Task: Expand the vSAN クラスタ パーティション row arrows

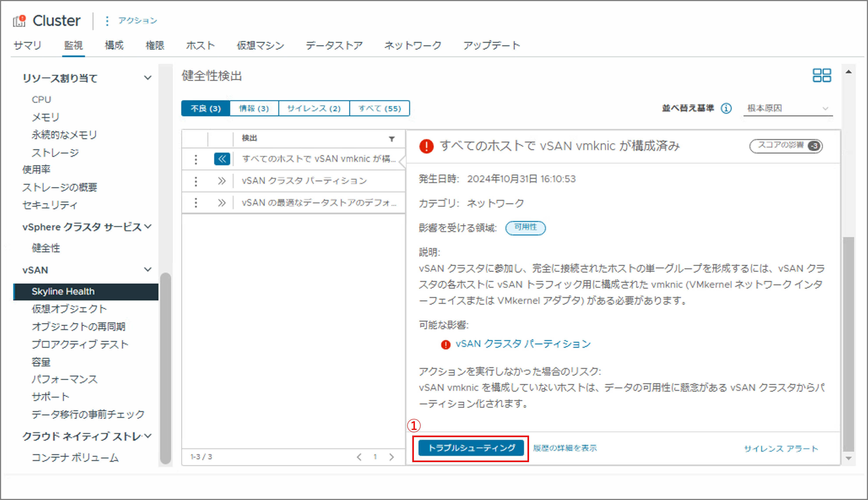Action: [x=222, y=181]
